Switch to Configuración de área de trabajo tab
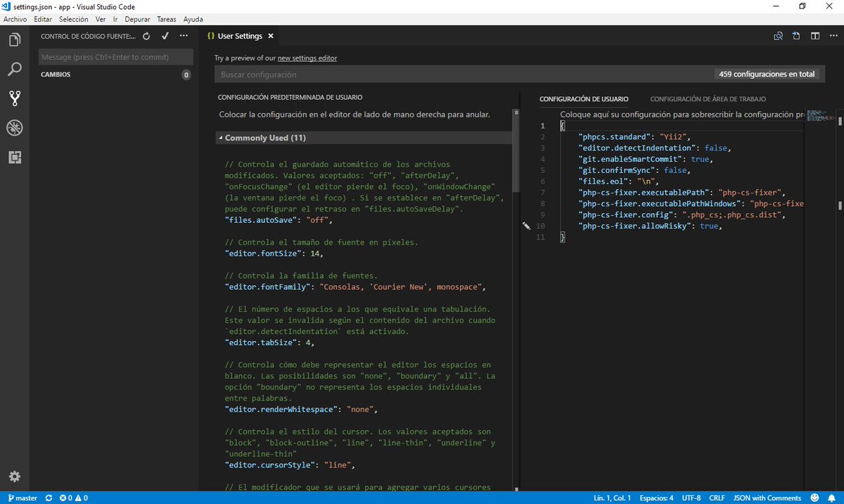844x504 pixels. pyautogui.click(x=708, y=99)
